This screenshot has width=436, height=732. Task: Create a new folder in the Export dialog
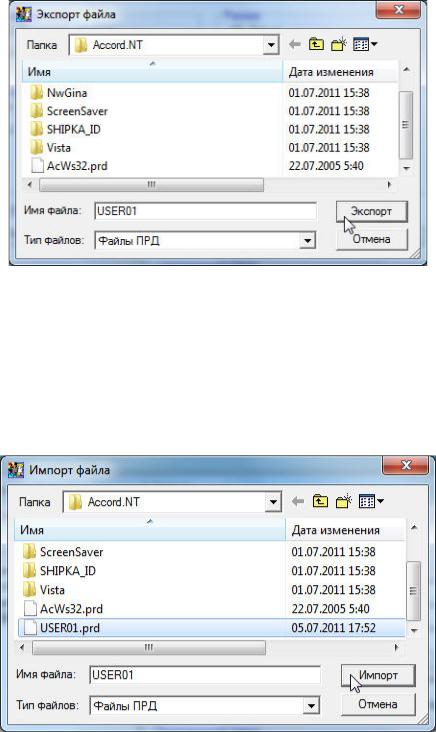[339, 45]
